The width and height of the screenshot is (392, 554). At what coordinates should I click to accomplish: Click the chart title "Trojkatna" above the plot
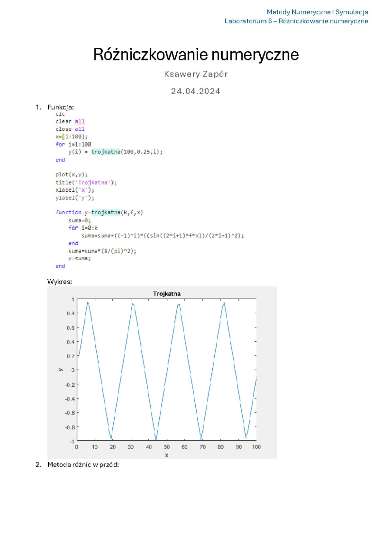pos(167,294)
